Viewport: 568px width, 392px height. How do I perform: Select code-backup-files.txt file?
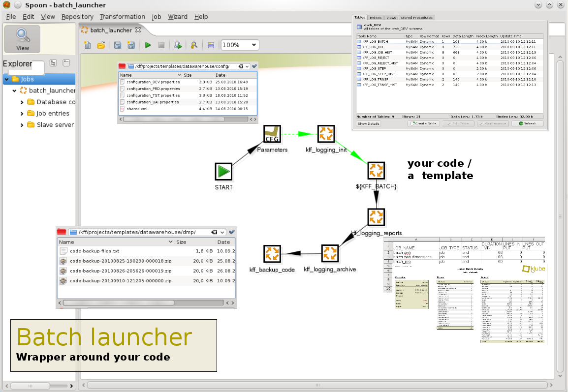pyautogui.click(x=146, y=251)
